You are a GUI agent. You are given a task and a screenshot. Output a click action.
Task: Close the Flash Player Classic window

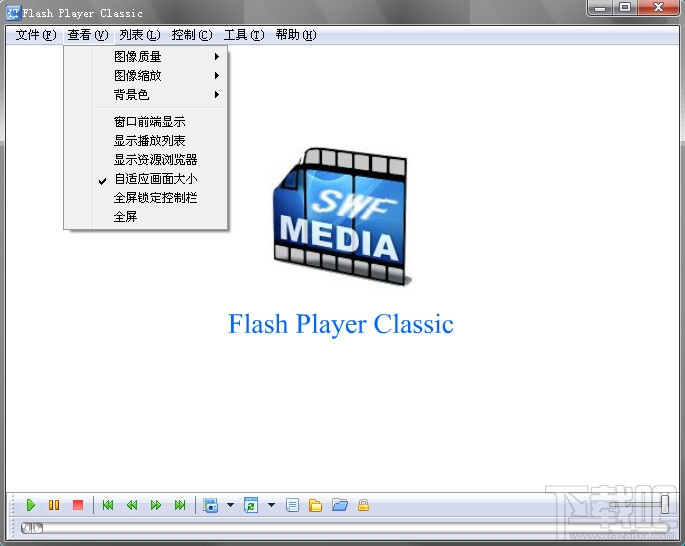click(658, 7)
